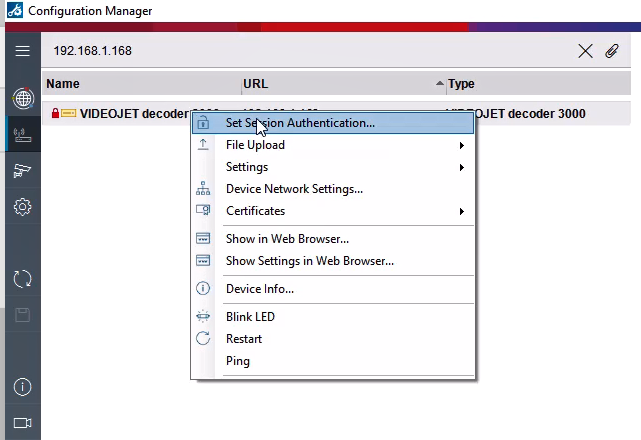Choose Set Session Authentication from the menu
Image resolution: width=641 pixels, height=440 pixels.
300,123
